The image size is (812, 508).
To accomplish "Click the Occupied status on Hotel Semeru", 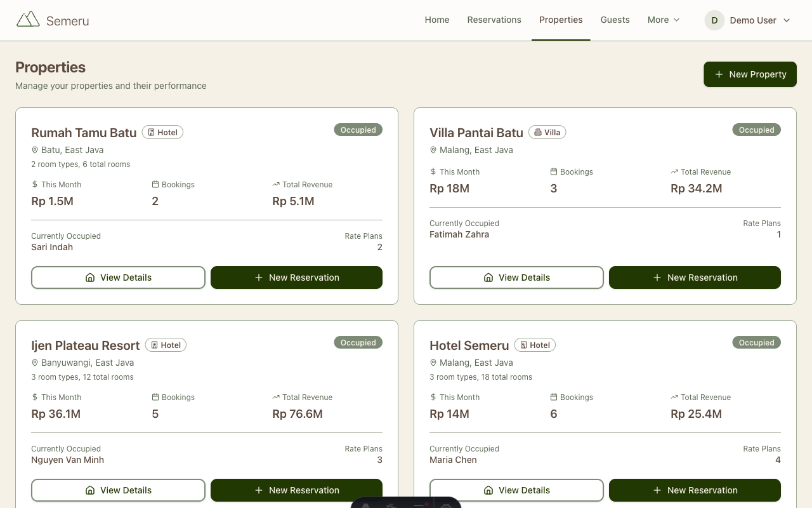I will 757,343.
